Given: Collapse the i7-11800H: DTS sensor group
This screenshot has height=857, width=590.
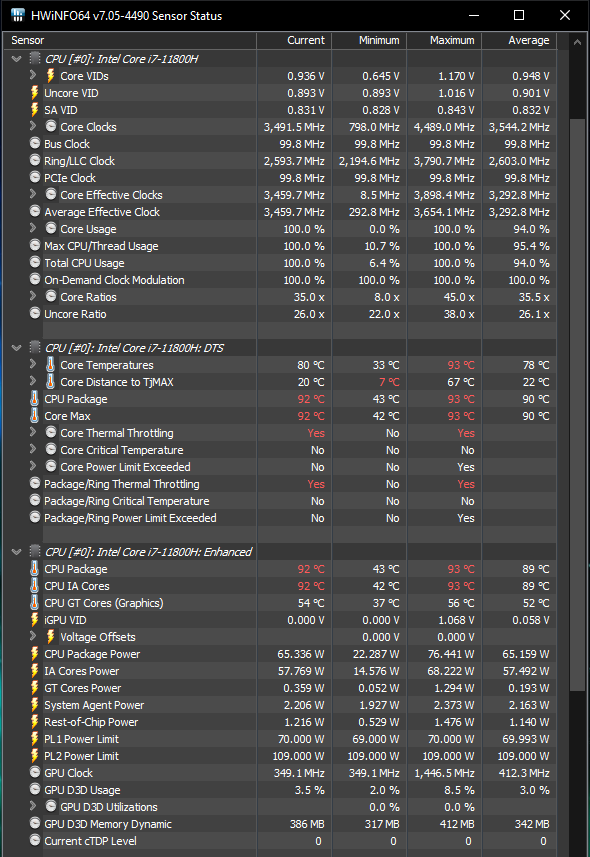Looking at the screenshot, I should 16,348.
